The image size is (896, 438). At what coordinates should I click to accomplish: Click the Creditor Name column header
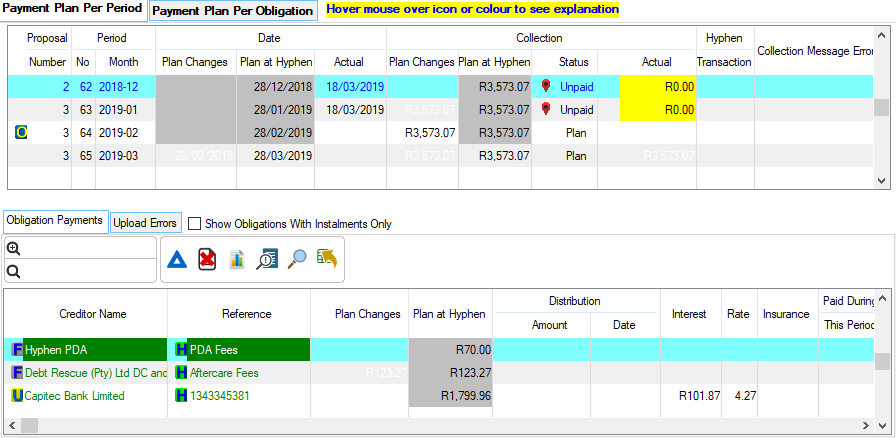point(93,314)
